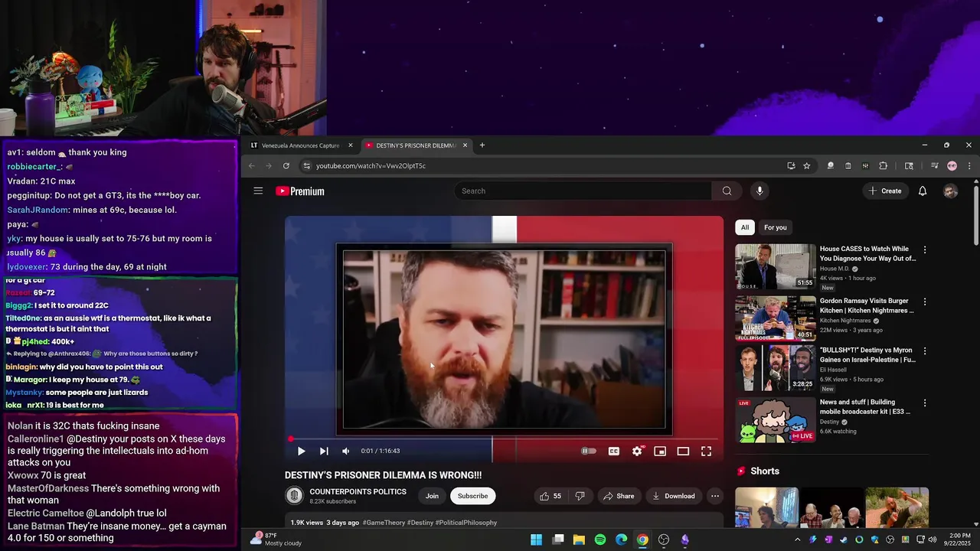The height and width of the screenshot is (551, 980).
Task: Close the Venezuela Announces Capture tab
Action: point(351,145)
